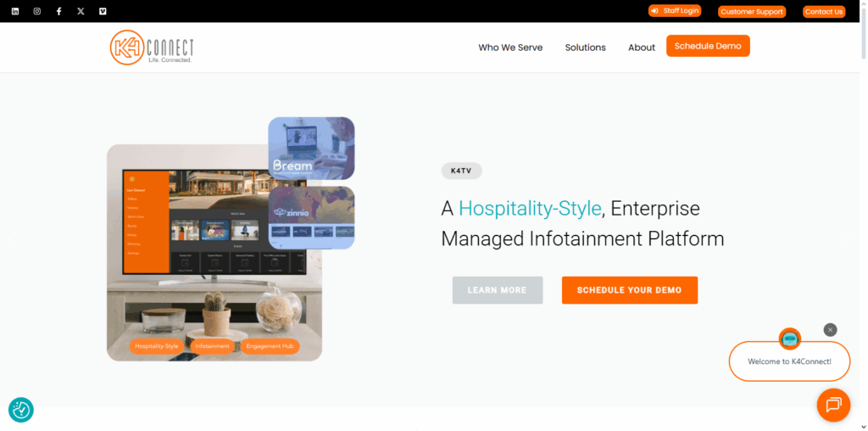Dismiss the Welcome to K4Connect popup
868x431 pixels.
click(830, 330)
